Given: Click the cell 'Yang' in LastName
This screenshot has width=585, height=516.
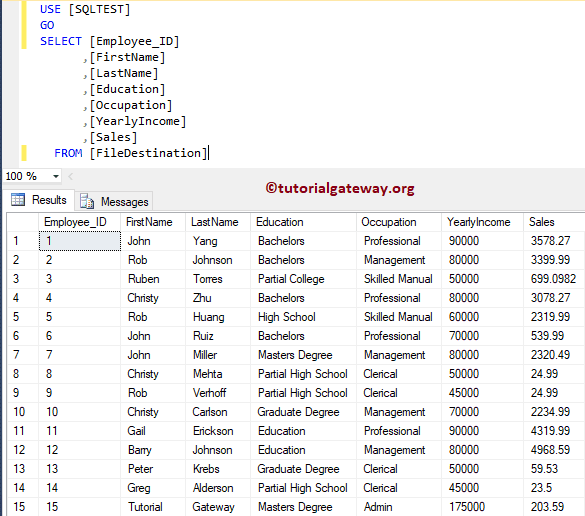Looking at the screenshot, I should [218, 241].
